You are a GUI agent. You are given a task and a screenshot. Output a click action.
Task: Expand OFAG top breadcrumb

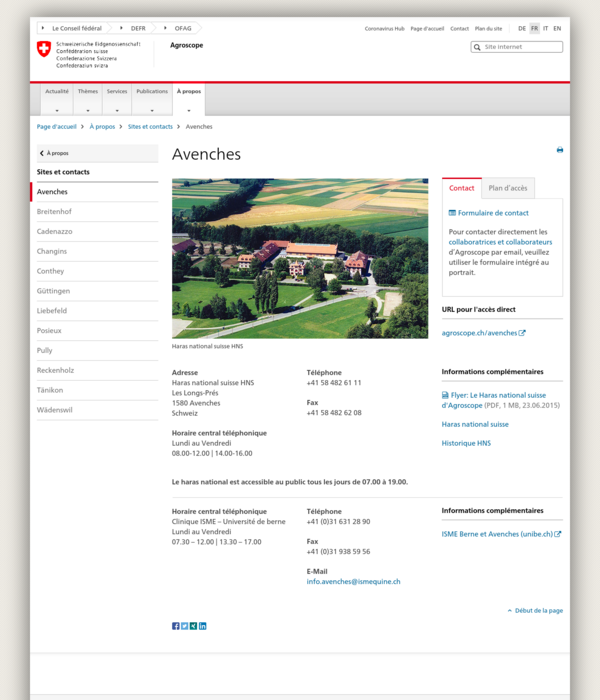tap(179, 28)
